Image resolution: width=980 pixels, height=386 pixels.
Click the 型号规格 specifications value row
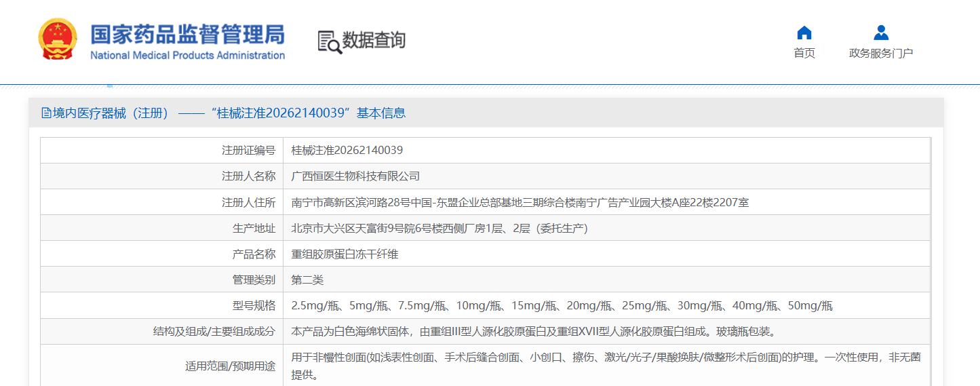pyautogui.click(x=562, y=306)
